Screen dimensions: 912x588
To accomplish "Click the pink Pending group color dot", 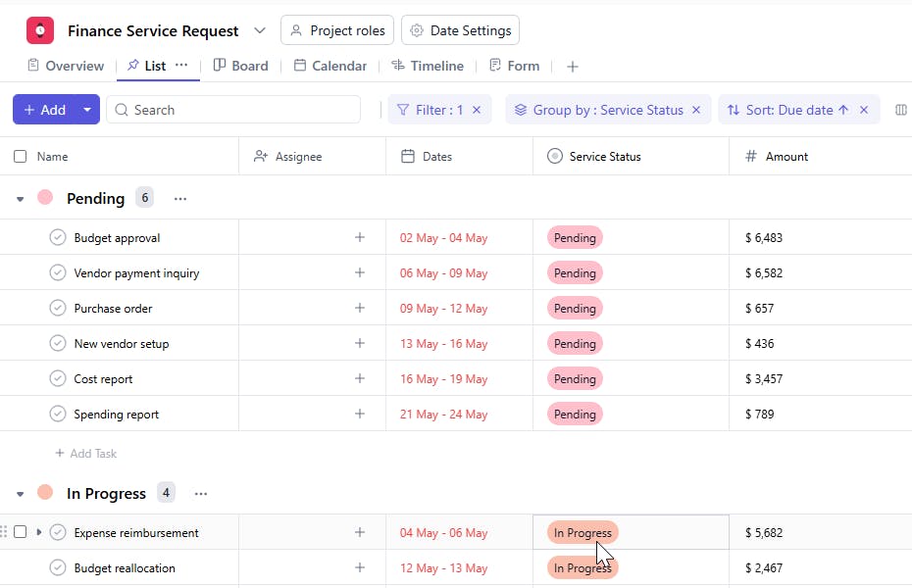I will coord(45,198).
